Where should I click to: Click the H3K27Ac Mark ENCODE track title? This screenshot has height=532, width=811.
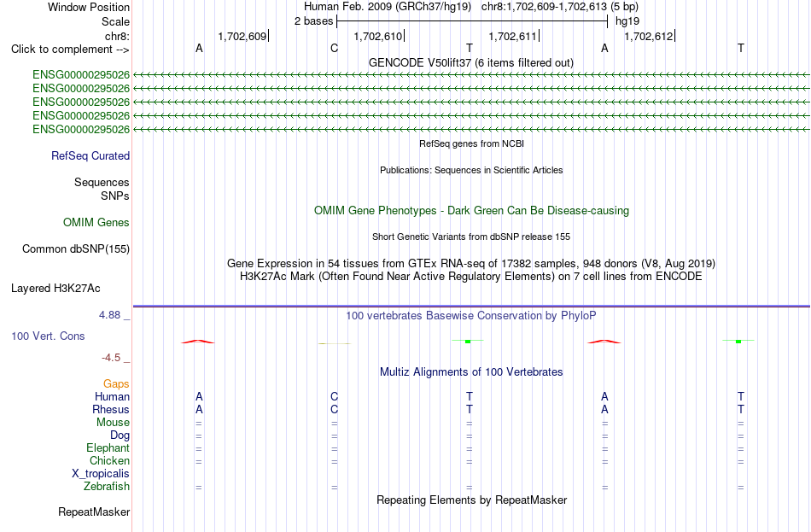[x=471, y=277]
